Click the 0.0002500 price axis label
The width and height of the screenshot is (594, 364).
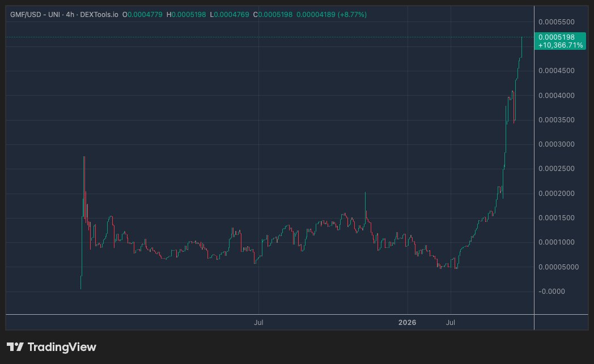click(x=557, y=169)
